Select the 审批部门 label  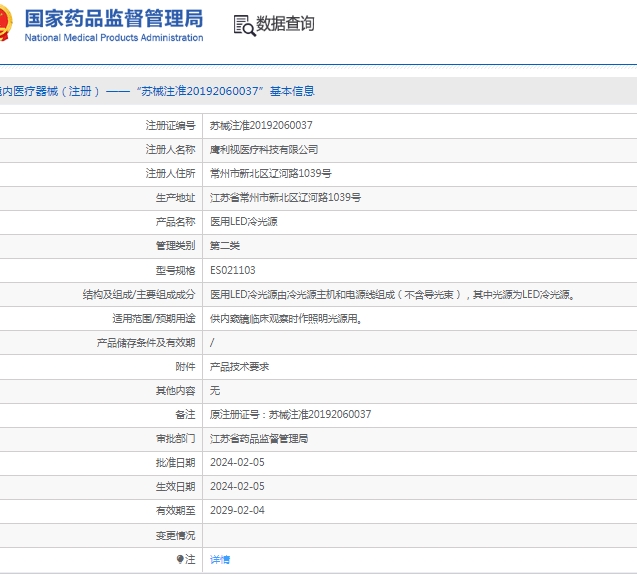click(x=176, y=439)
